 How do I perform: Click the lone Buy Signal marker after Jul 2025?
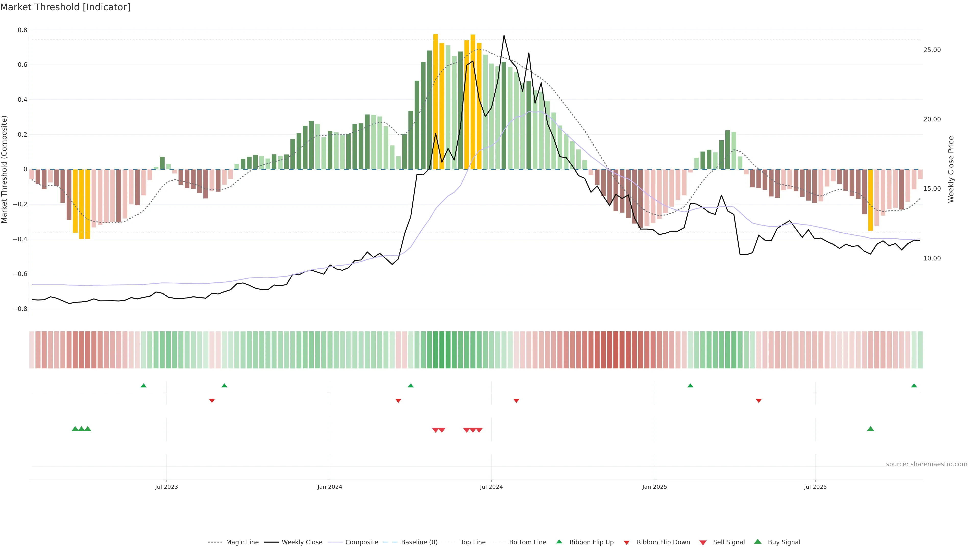click(871, 429)
